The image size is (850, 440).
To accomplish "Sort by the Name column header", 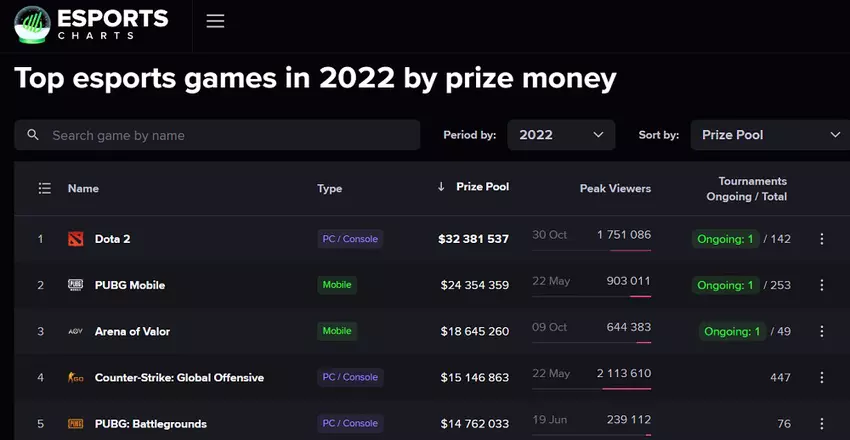I will [x=83, y=188].
